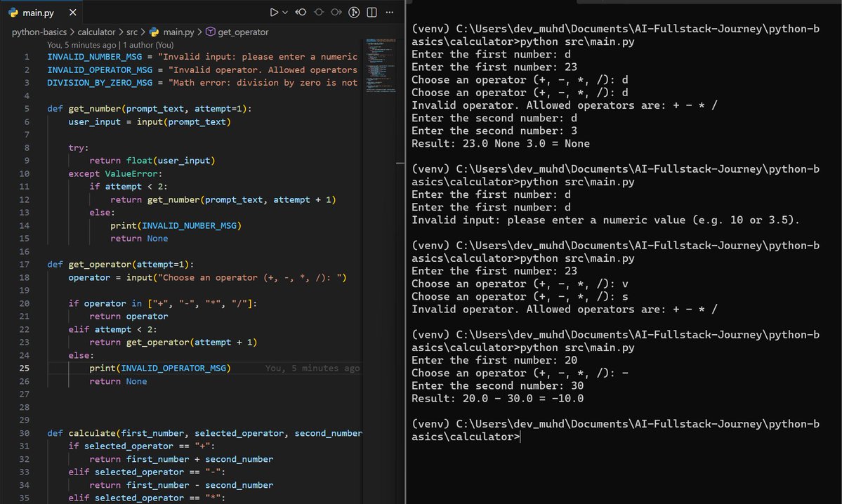Set a breakpoint next to line 17
Viewport: 842px width, 504px height.
(15, 264)
